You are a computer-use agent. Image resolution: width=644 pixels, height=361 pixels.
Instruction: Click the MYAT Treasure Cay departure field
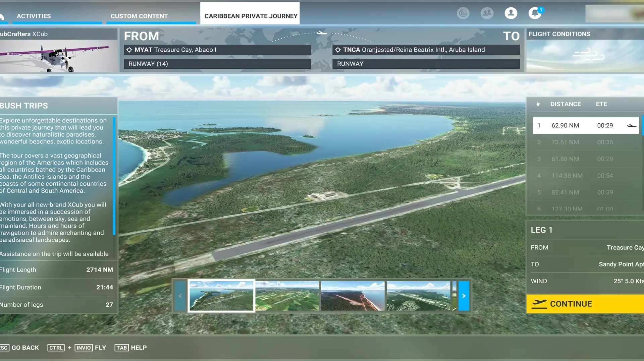tap(217, 50)
